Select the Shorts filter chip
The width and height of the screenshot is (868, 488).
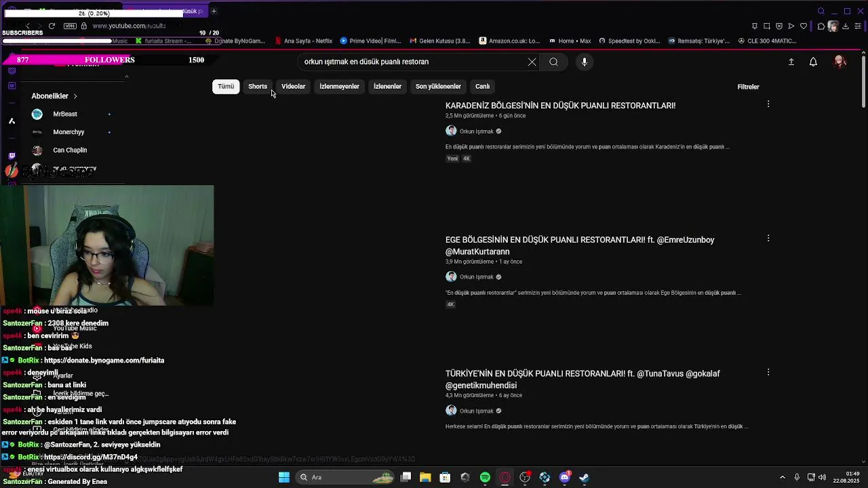[258, 87]
